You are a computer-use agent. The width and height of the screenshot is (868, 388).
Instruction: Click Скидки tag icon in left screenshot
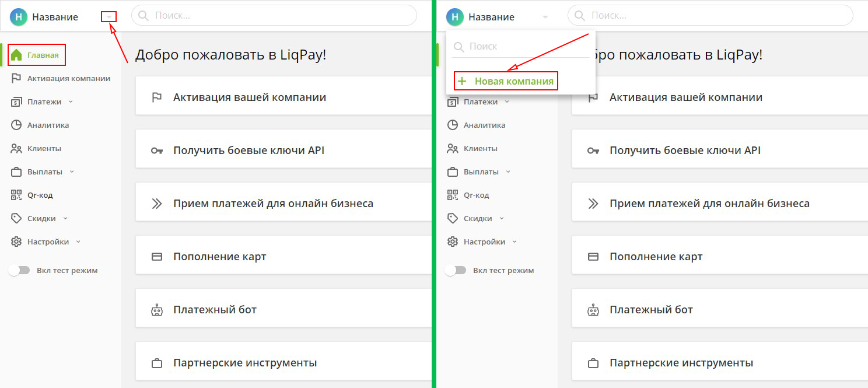pos(16,218)
